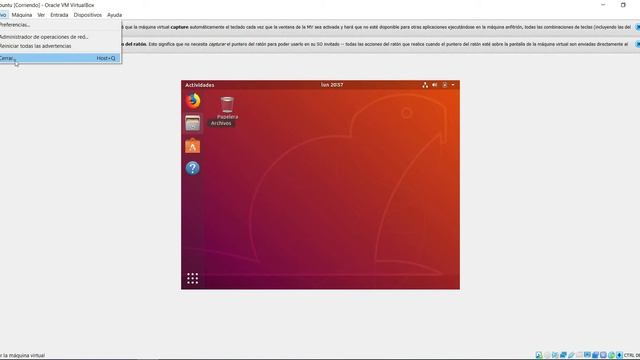The width and height of the screenshot is (640, 360).
Task: Select Administrador de operaciones de red...
Action: pos(60,37)
